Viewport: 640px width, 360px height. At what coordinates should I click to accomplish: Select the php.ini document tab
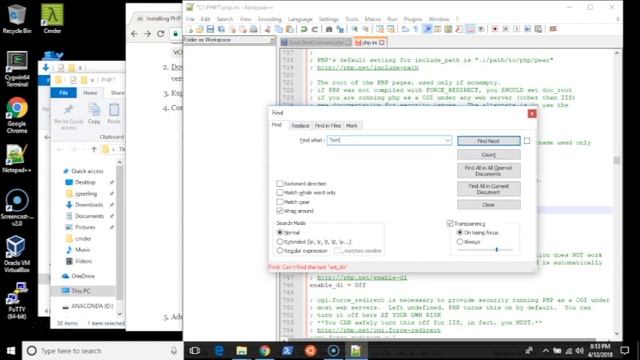369,42
